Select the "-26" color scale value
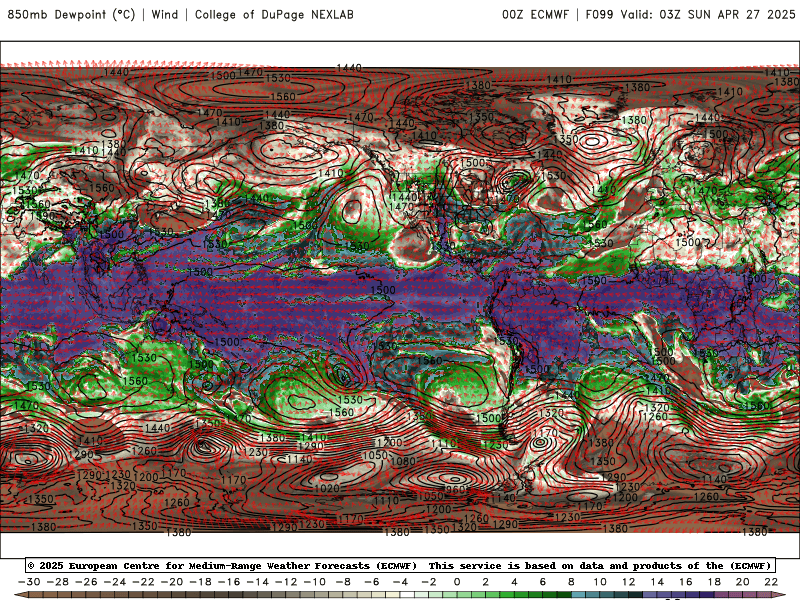 pos(86,582)
